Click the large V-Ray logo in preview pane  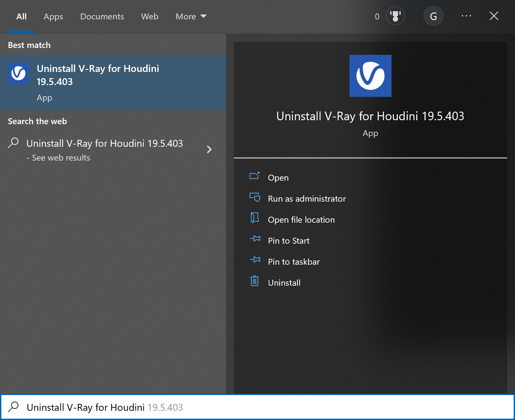(x=370, y=76)
